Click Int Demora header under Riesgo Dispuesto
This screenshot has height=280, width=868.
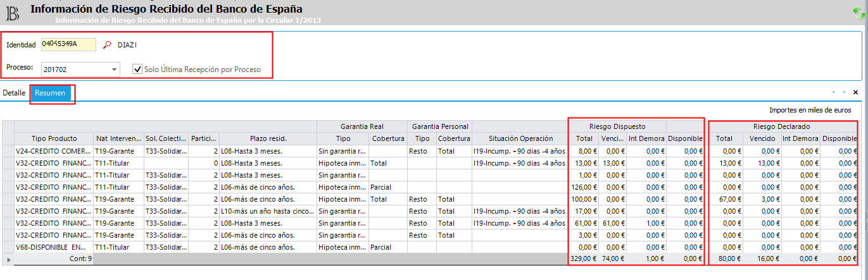tap(647, 138)
